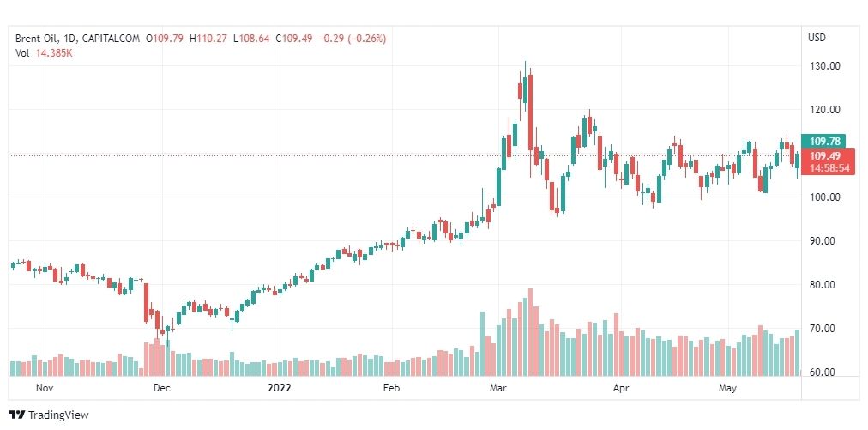
Task: Click the 14:58:54 countdown timer label
Action: pos(829,168)
